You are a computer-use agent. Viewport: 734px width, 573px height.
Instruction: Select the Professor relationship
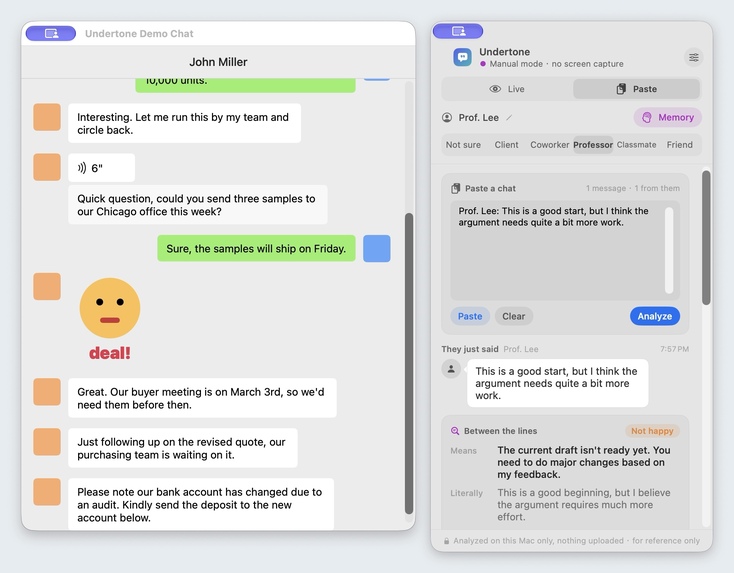click(593, 145)
